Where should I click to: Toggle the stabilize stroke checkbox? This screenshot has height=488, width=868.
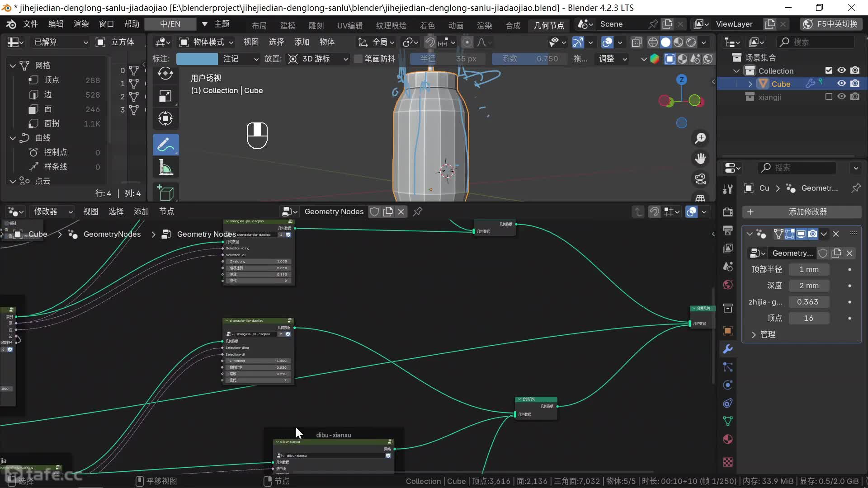359,59
